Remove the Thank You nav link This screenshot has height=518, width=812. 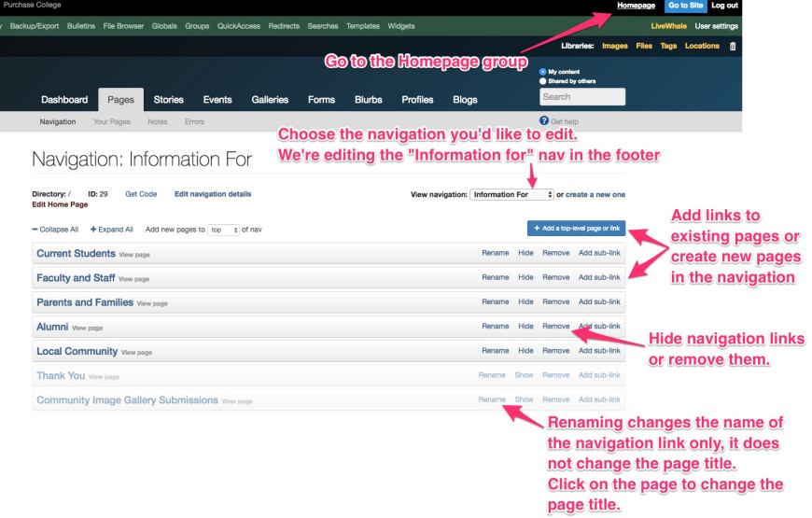pos(556,375)
